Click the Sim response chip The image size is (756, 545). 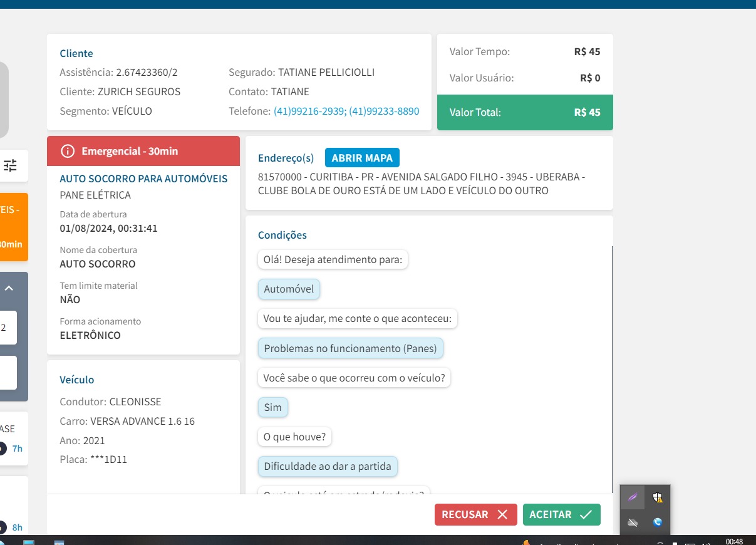point(272,407)
